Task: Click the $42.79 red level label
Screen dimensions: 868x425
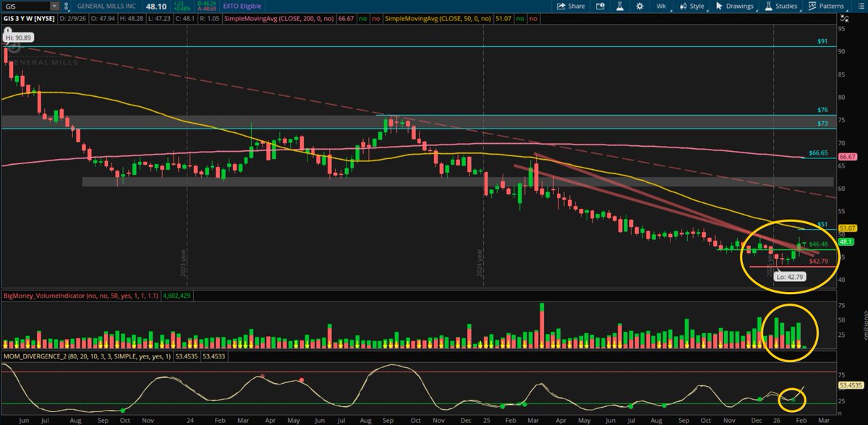Action: (x=817, y=262)
